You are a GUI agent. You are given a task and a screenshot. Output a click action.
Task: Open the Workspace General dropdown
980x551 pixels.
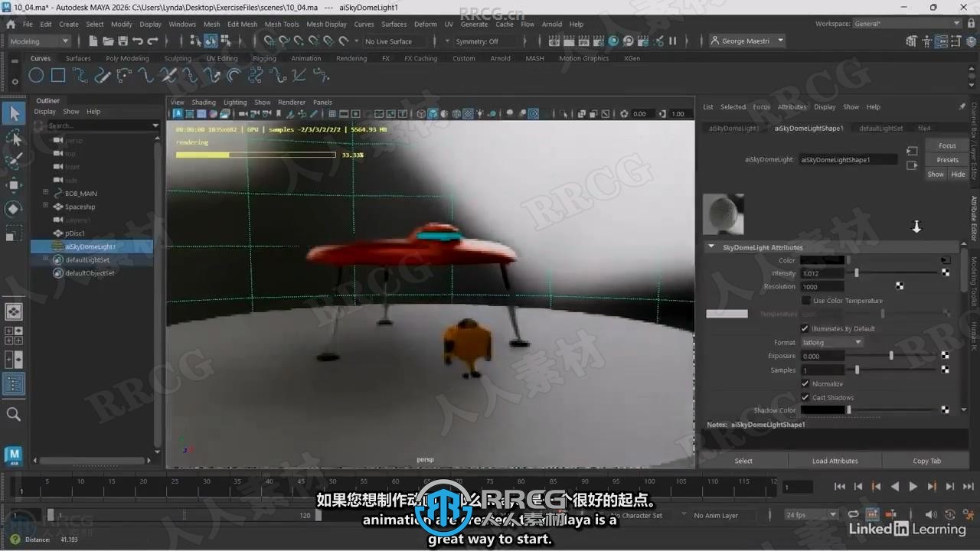click(x=907, y=24)
